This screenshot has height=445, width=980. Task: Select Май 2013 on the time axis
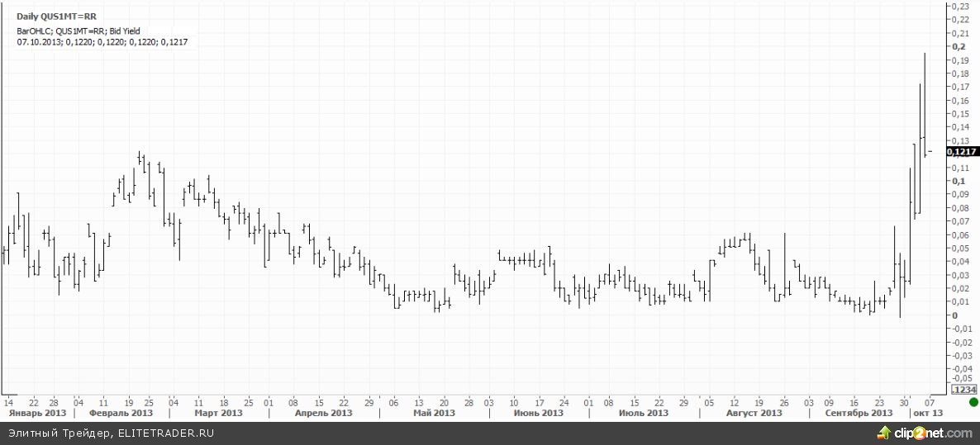[x=434, y=413]
